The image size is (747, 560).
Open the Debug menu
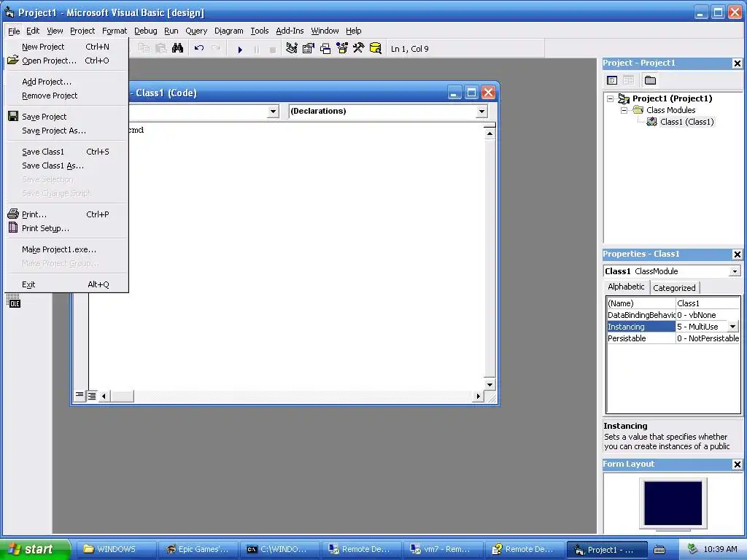click(145, 31)
